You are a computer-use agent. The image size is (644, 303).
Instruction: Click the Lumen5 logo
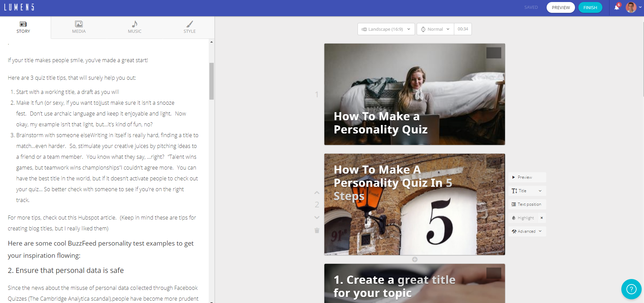[x=19, y=7]
